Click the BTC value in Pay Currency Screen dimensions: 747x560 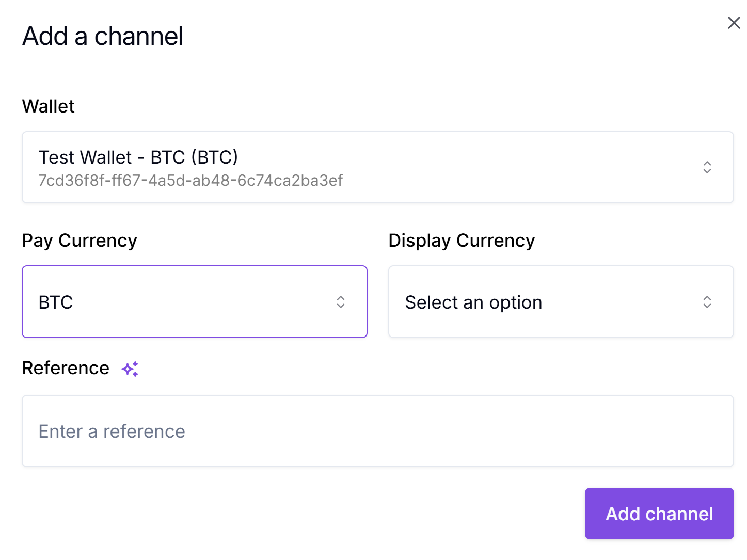click(56, 302)
